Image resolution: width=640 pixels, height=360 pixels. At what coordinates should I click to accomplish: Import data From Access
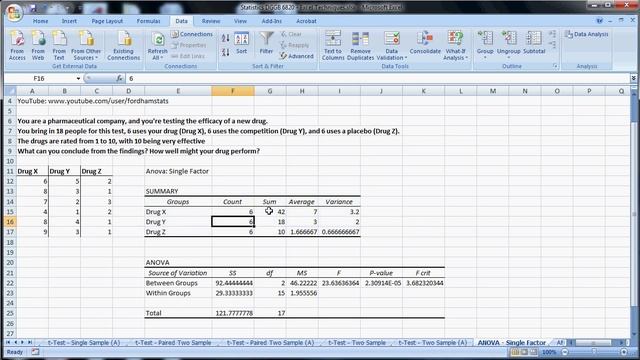click(x=17, y=45)
